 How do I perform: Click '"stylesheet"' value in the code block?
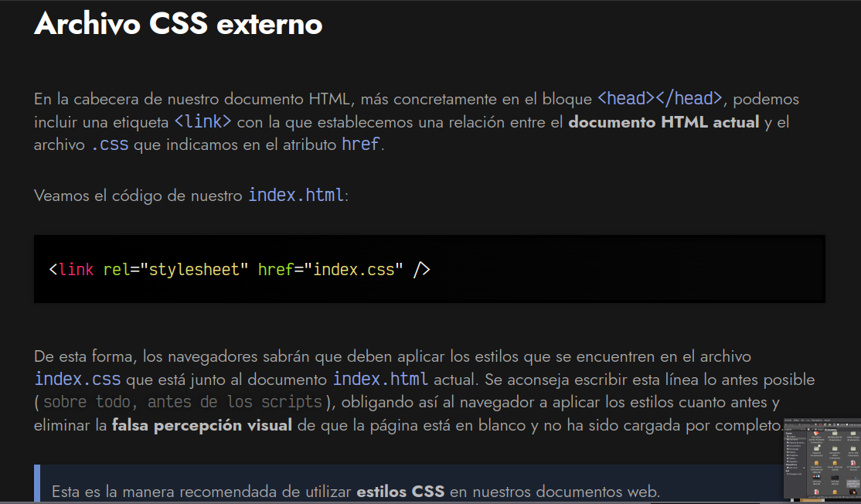pos(194,270)
